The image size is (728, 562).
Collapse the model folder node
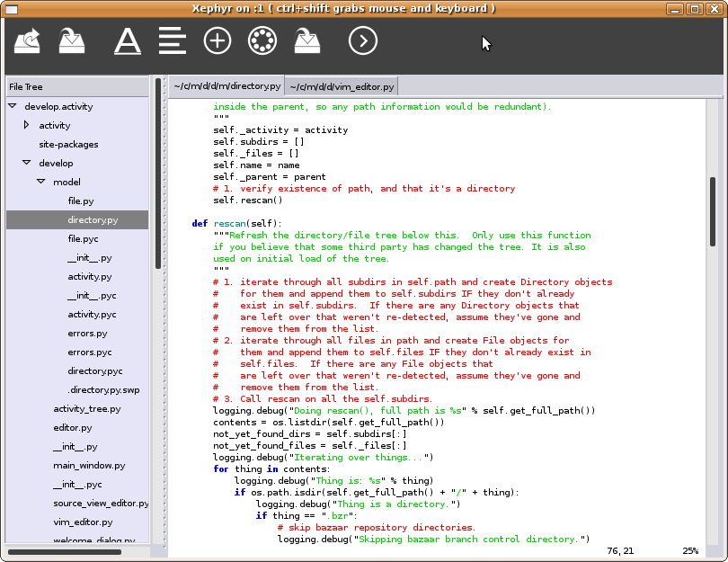41,182
